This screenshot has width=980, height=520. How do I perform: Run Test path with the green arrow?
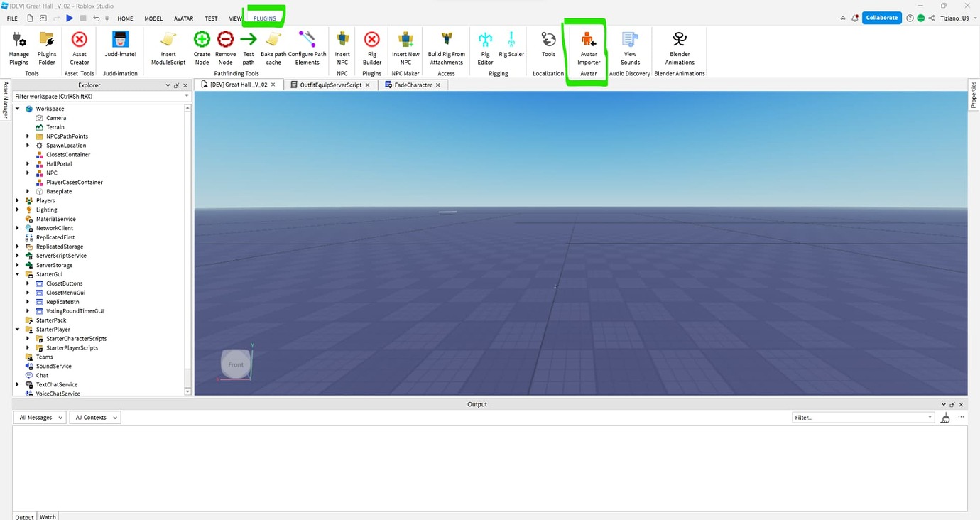pyautogui.click(x=249, y=40)
